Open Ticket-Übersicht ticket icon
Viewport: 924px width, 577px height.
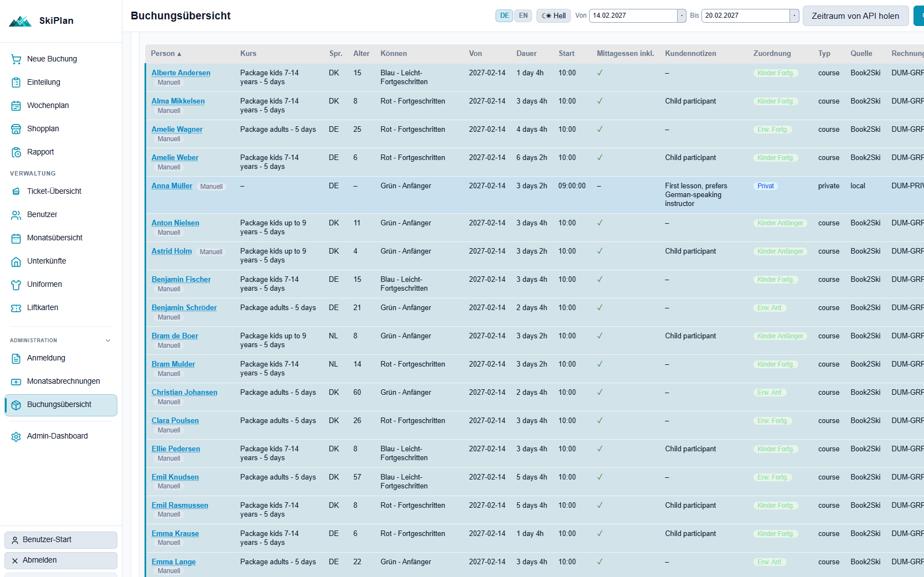16,192
